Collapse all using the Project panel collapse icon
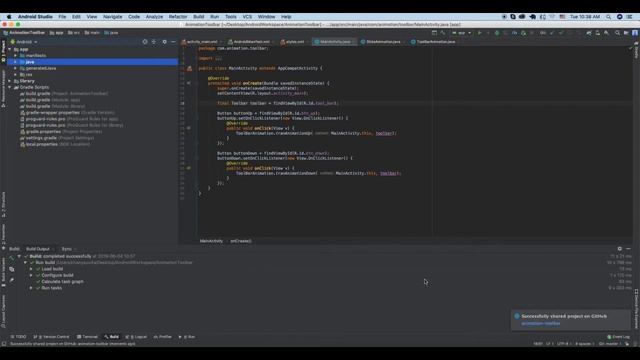Image resolution: width=640 pixels, height=360 pixels. coord(154,42)
